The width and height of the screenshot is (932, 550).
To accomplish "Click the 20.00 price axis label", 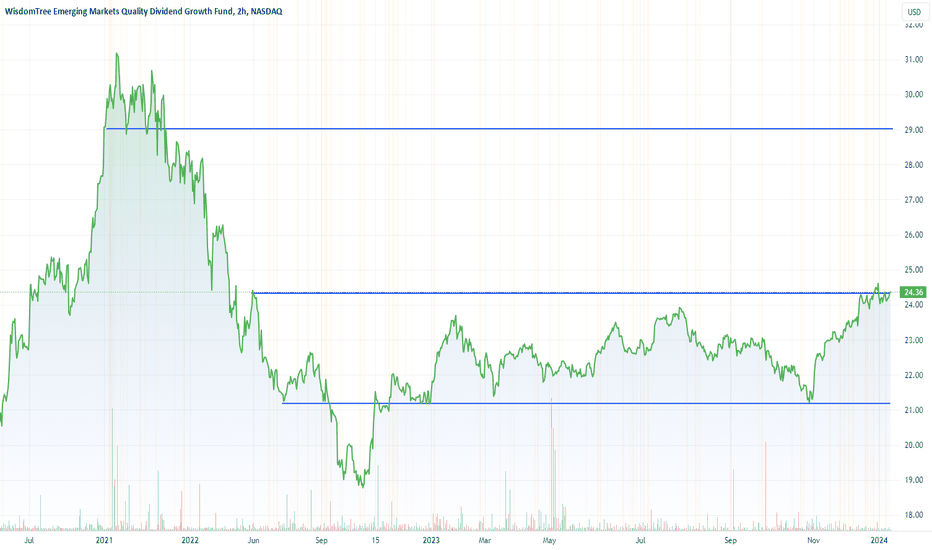I will 914,445.
